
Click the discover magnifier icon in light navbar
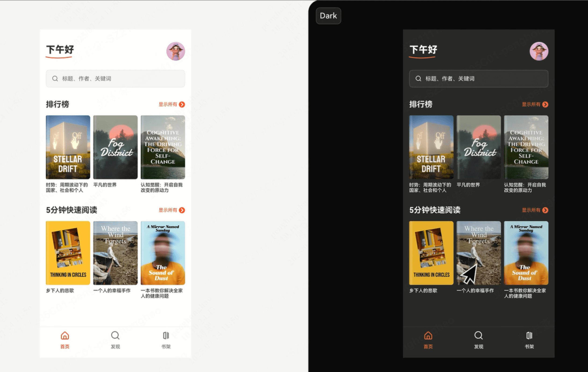coord(115,336)
